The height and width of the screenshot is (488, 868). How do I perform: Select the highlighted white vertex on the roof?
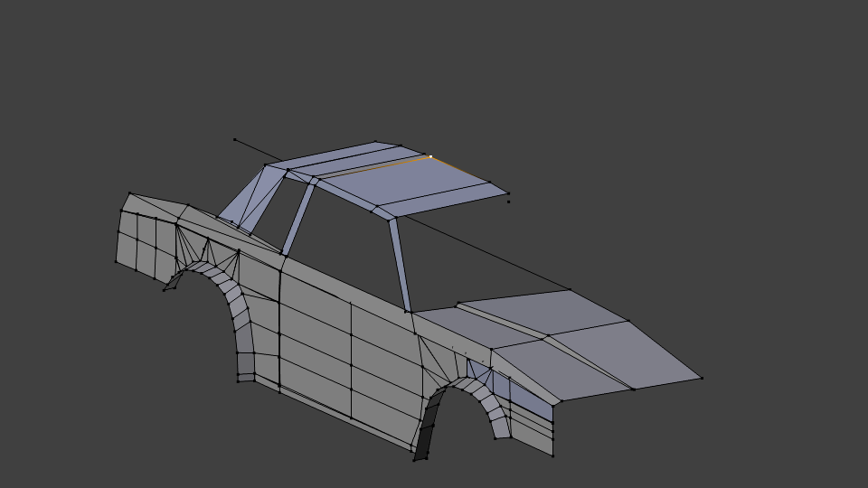click(x=430, y=157)
